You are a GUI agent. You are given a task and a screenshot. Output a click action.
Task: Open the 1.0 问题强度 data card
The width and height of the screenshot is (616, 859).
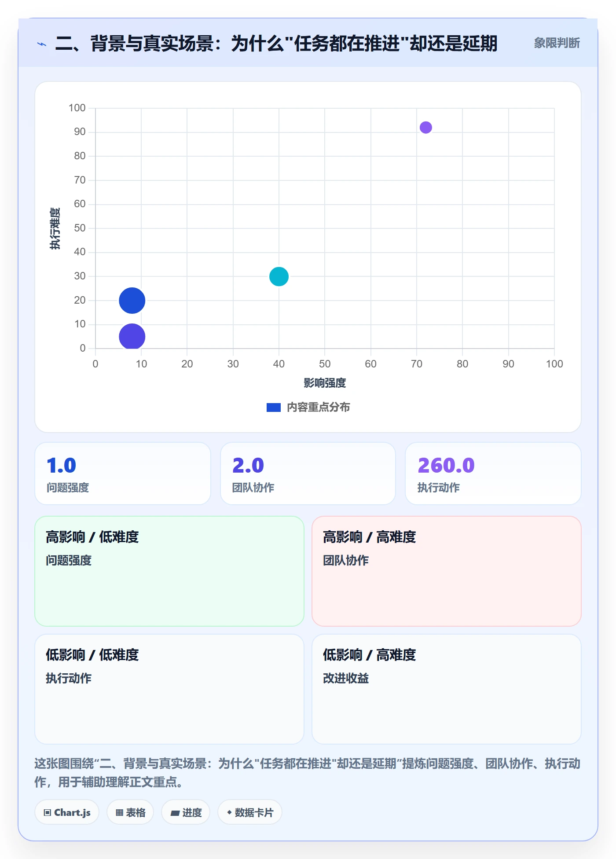click(123, 474)
